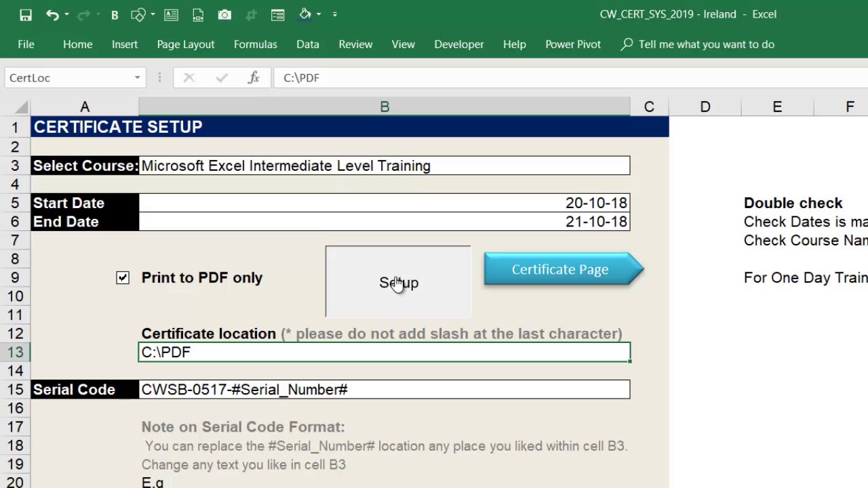
Task: Click the Setup button
Action: click(x=398, y=282)
